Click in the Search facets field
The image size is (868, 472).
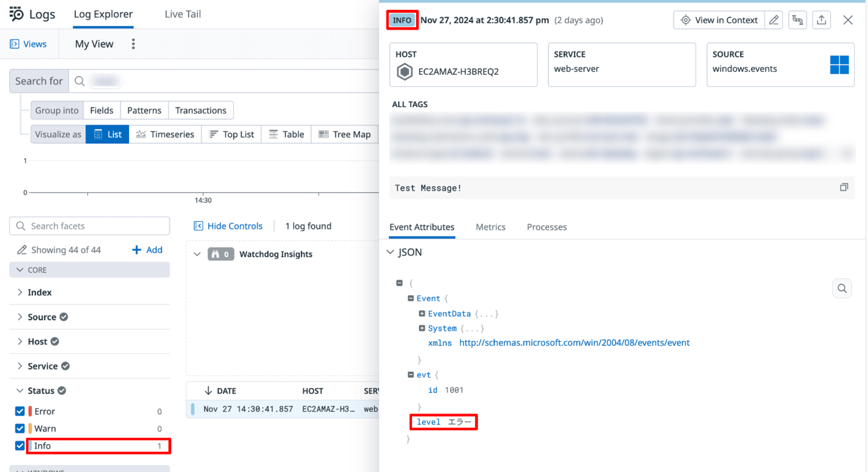[x=89, y=226]
